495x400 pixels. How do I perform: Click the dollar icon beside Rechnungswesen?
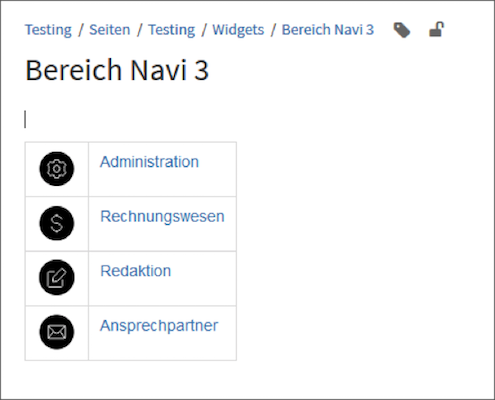point(57,223)
